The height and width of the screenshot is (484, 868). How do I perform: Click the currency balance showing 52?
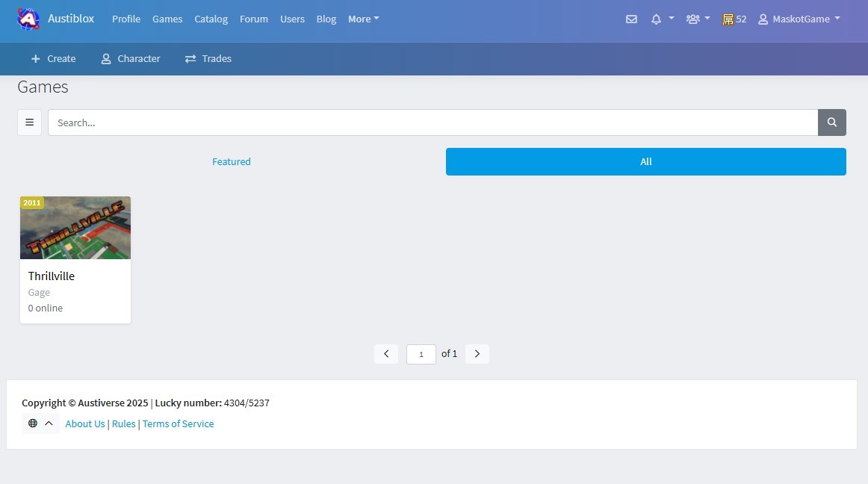point(734,19)
